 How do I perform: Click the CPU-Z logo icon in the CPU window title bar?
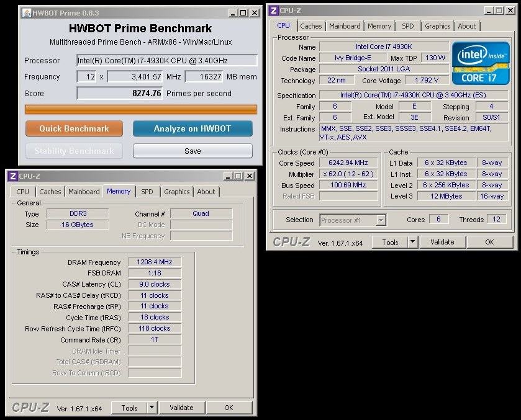point(273,11)
